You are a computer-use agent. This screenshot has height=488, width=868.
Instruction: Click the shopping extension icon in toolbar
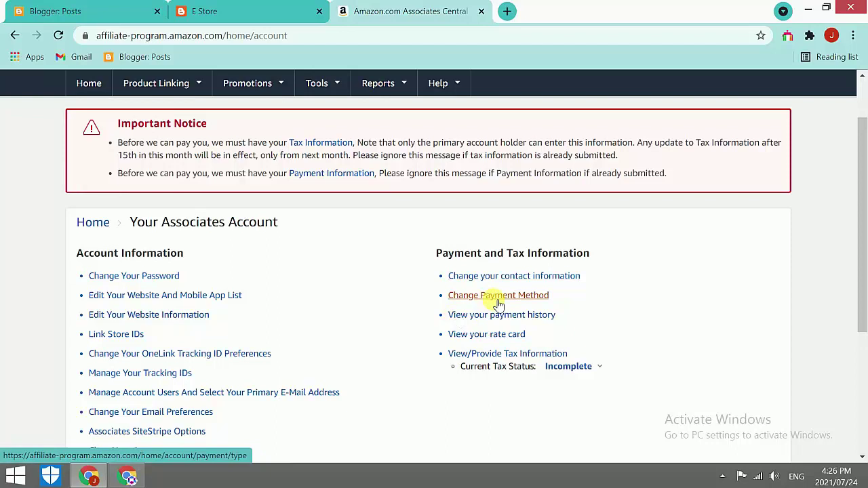tap(787, 35)
